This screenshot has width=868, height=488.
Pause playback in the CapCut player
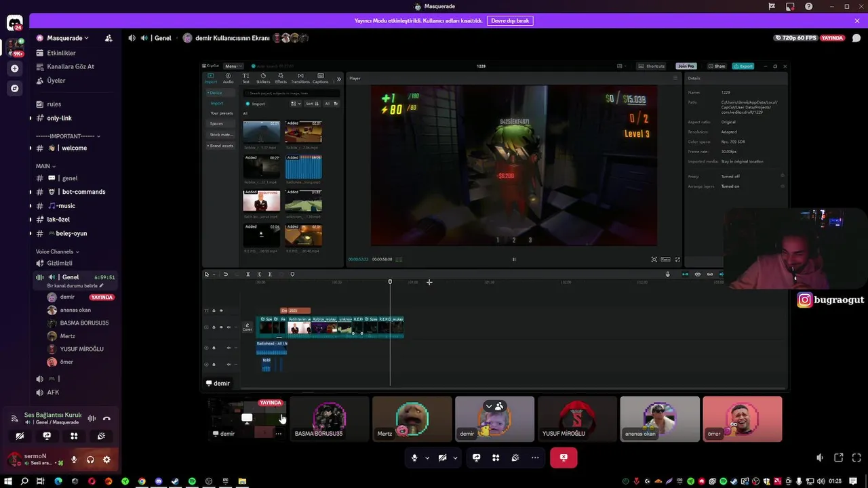tap(513, 259)
